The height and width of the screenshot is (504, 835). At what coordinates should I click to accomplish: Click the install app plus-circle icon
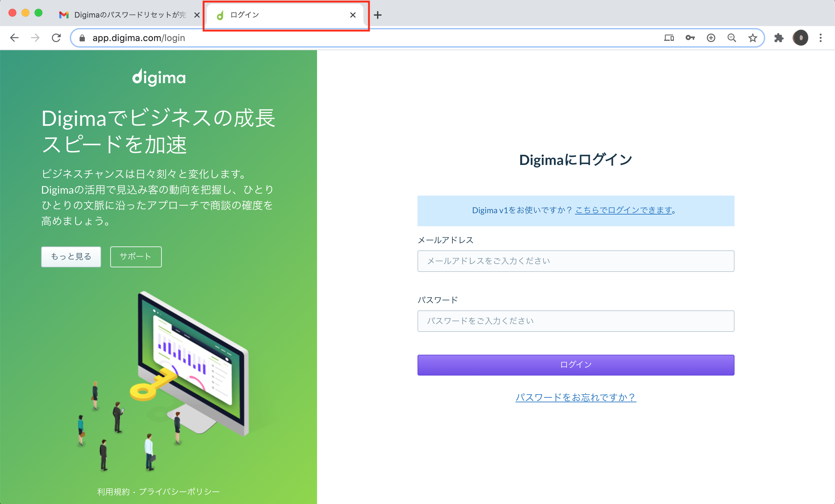(x=711, y=38)
